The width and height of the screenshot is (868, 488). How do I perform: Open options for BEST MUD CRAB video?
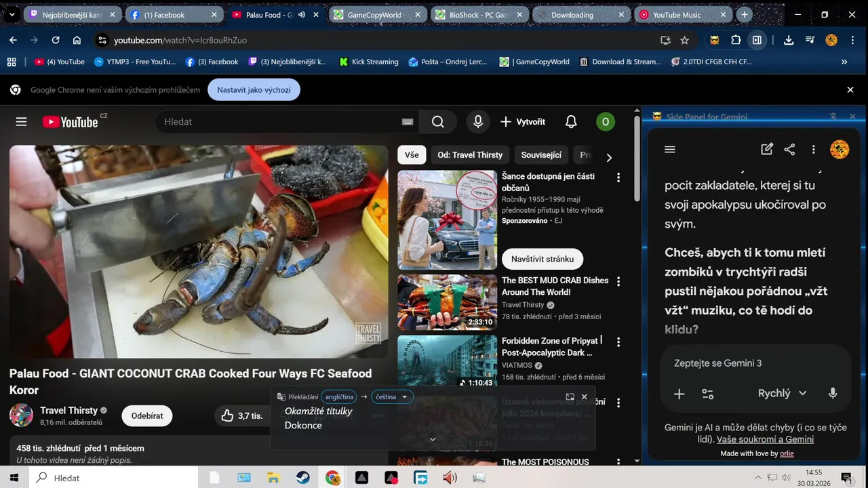618,281
